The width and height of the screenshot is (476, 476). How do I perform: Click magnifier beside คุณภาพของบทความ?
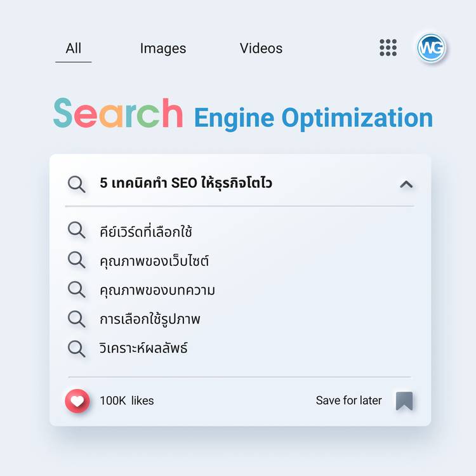pyautogui.click(x=77, y=289)
